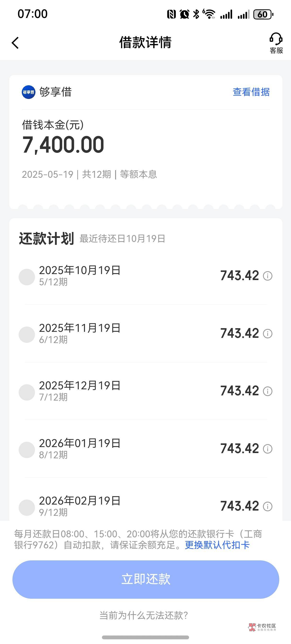
Task: Select the 2026年01月19日 installment circle
Action: pyautogui.click(x=27, y=450)
